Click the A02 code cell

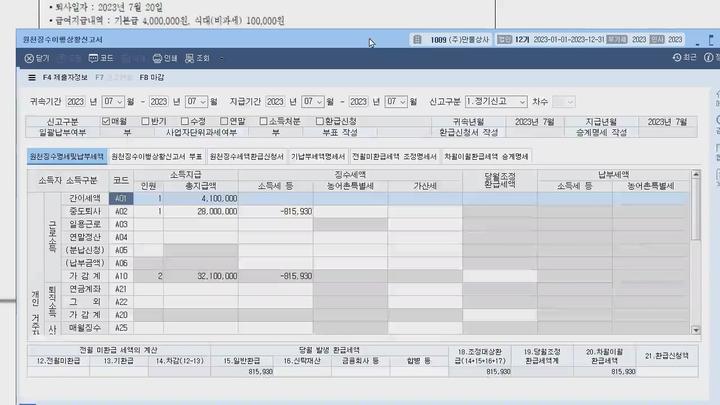121,211
